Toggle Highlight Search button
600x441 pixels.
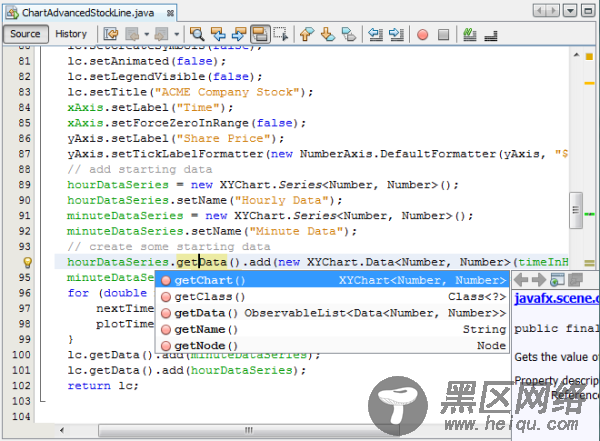260,34
